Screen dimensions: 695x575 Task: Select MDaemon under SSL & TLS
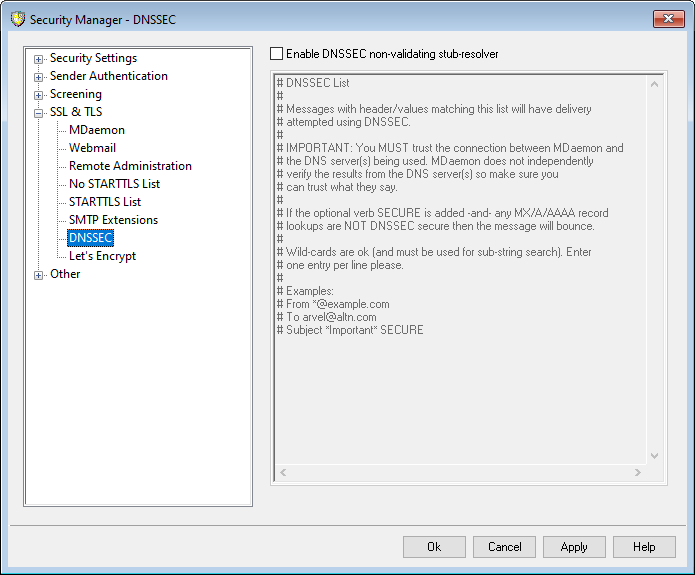(x=96, y=130)
